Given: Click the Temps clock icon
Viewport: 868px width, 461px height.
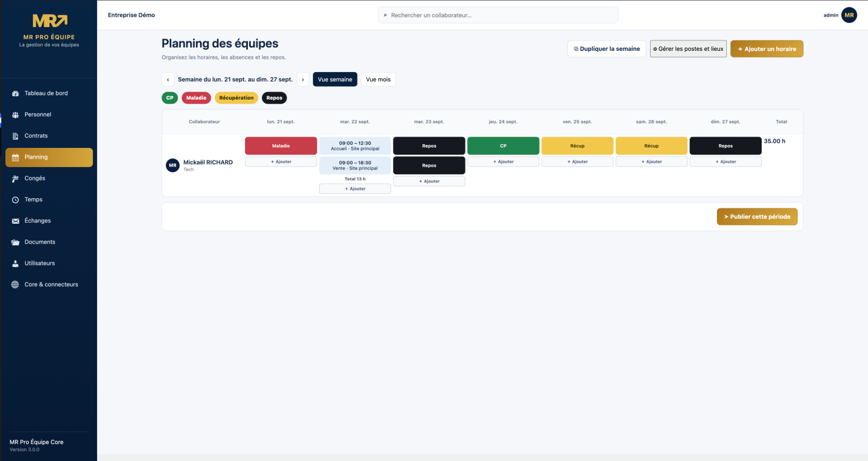Looking at the screenshot, I should pos(15,200).
